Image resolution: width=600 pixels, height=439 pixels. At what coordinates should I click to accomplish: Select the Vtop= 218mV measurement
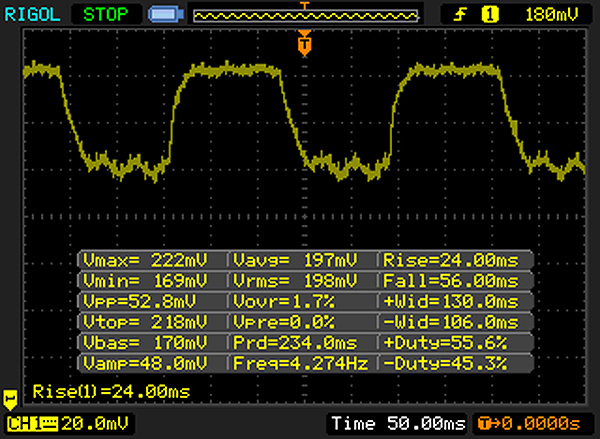point(145,322)
